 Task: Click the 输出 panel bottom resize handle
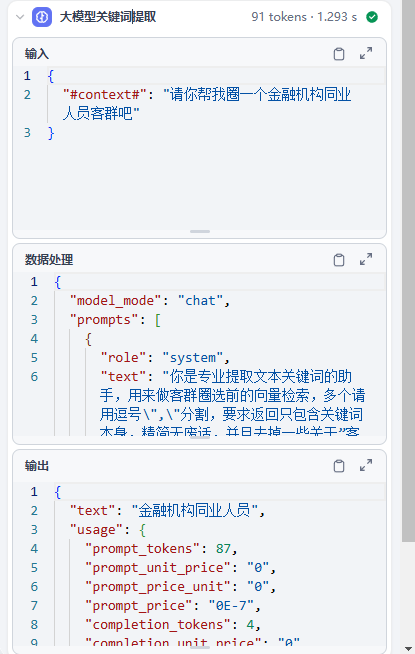(200, 647)
